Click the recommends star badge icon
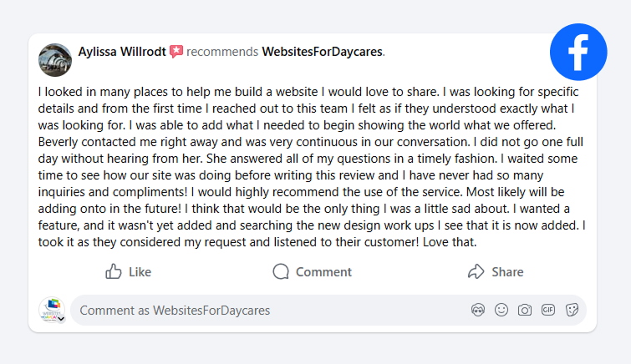 tap(176, 52)
